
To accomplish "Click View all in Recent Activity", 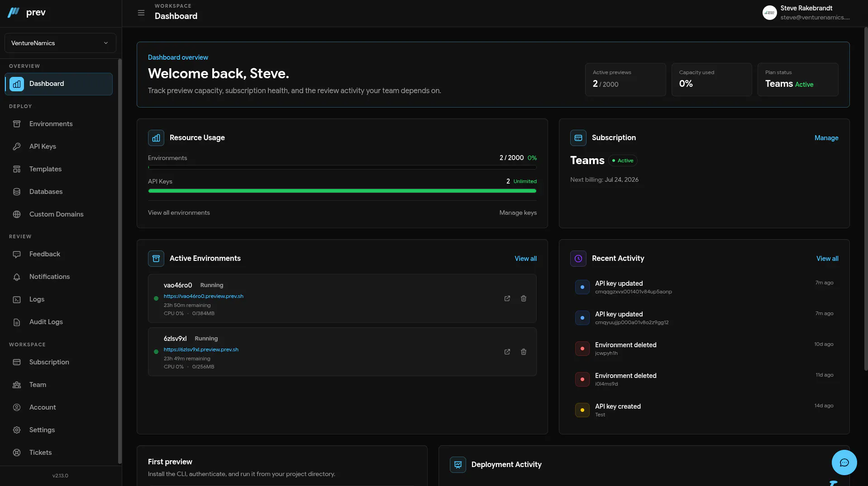I will coord(827,259).
